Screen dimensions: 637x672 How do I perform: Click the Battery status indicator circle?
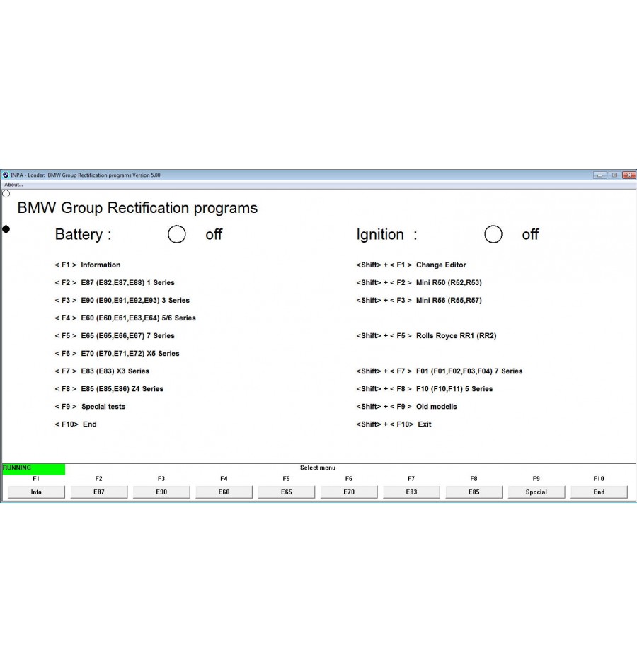[x=177, y=234]
